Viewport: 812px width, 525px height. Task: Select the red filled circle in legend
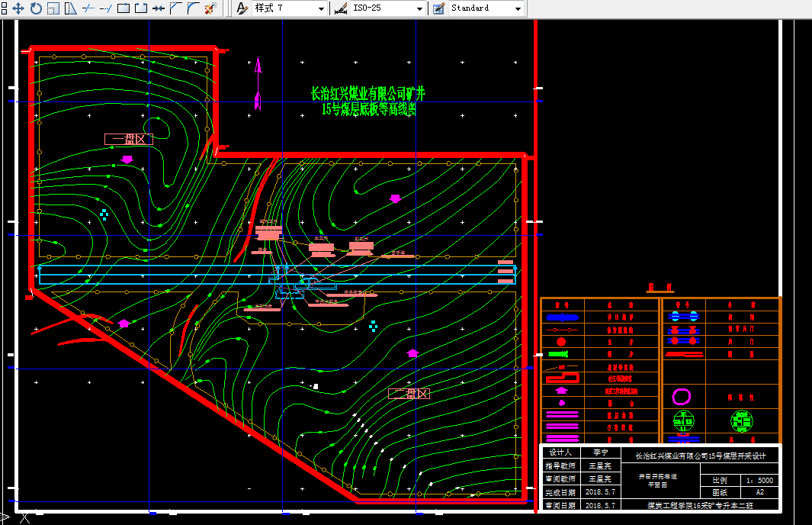[561, 342]
